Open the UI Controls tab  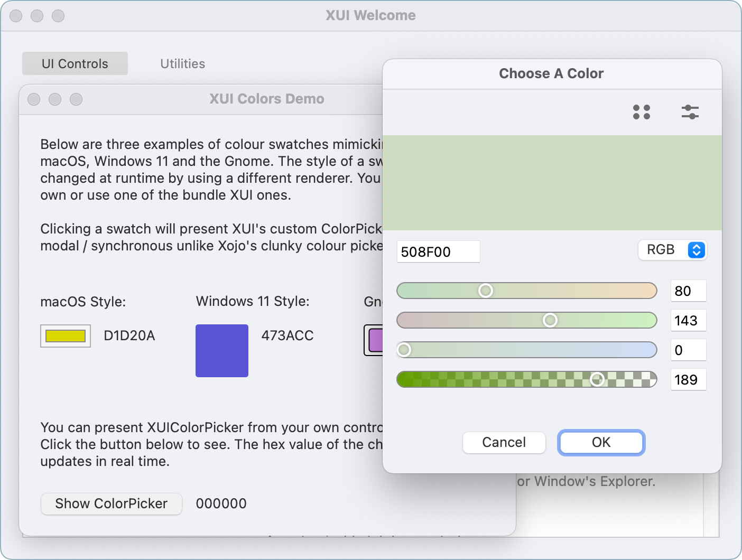coord(75,63)
